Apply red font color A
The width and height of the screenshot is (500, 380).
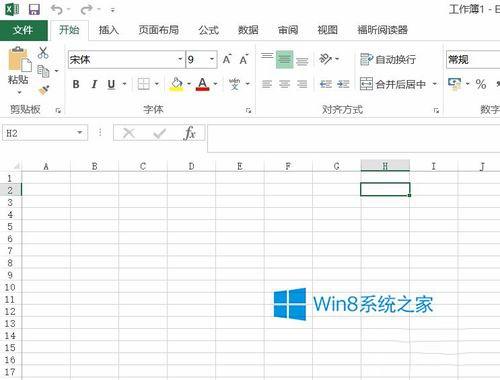coord(203,84)
